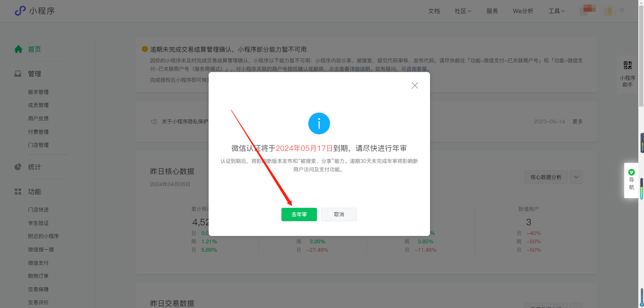The height and width of the screenshot is (308, 644).
Task: Click the 管理 inbox icon
Action: [18, 74]
